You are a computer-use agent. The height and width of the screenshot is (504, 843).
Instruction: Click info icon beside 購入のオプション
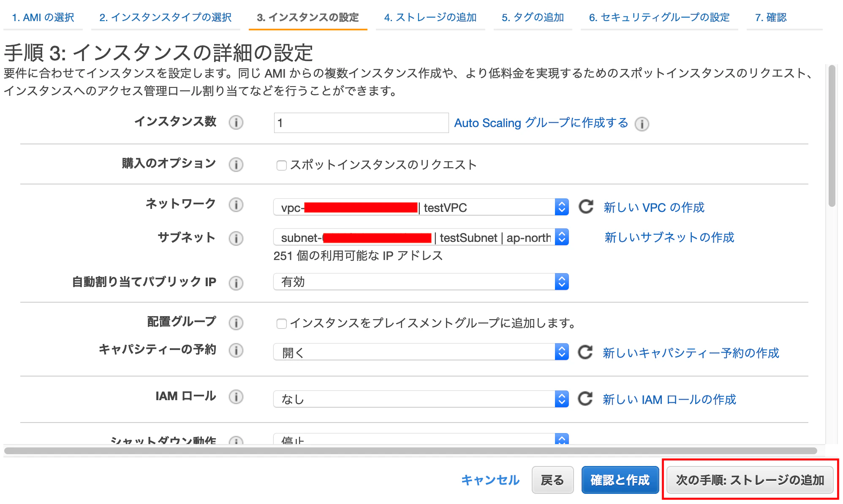(x=236, y=165)
